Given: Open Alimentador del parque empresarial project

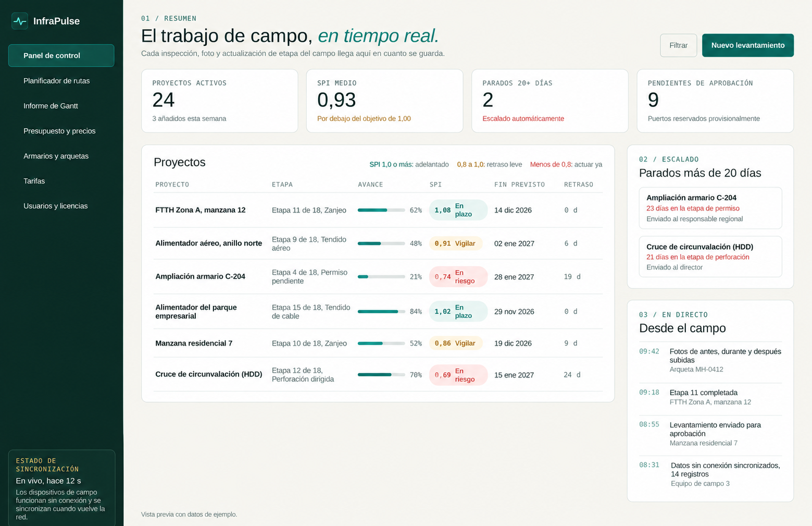Looking at the screenshot, I should point(196,312).
